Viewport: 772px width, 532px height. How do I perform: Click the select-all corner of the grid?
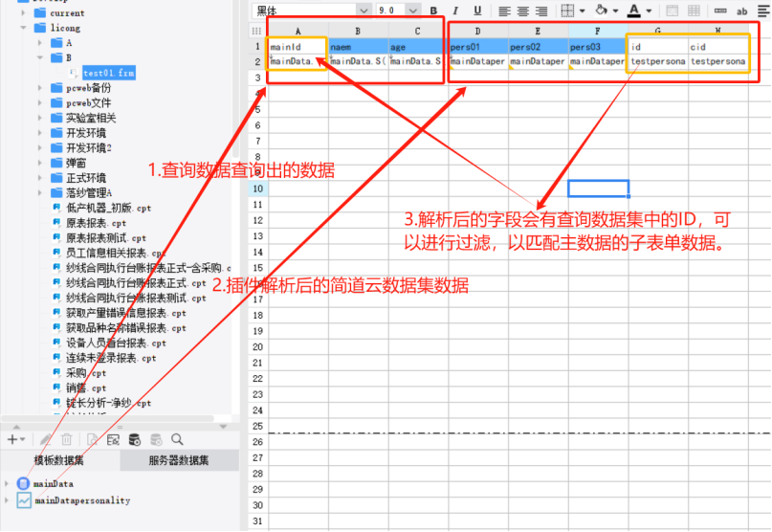pyautogui.click(x=256, y=31)
